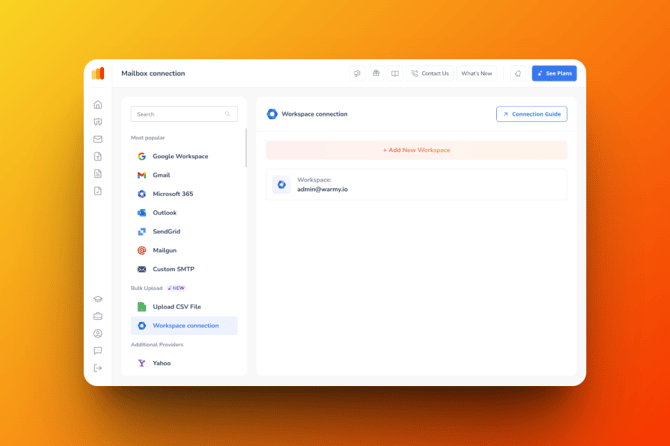
Task: Open the chat bubble icon in sidebar
Action: [x=98, y=351]
